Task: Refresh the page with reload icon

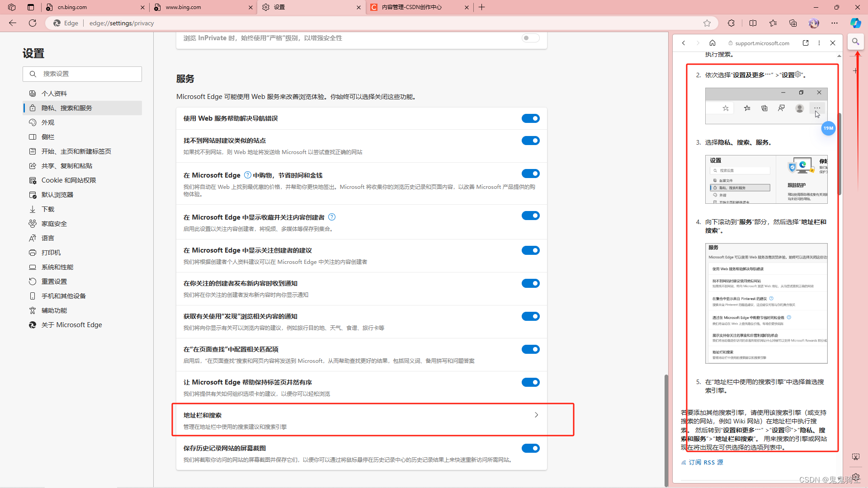Action: click(x=33, y=23)
